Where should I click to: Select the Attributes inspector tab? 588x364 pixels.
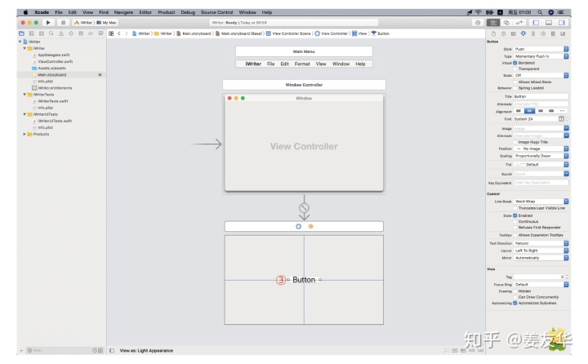click(x=523, y=33)
